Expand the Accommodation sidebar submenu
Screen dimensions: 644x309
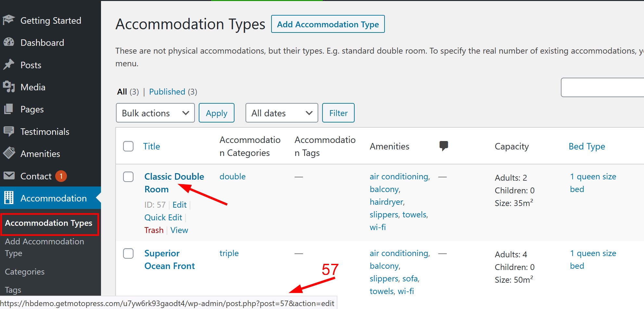coord(54,198)
